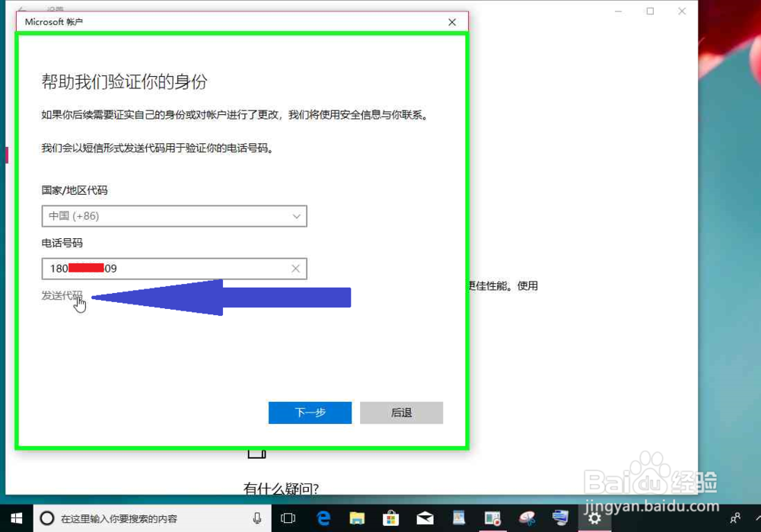Minimize the Settings window
761x532 pixels.
(618, 11)
